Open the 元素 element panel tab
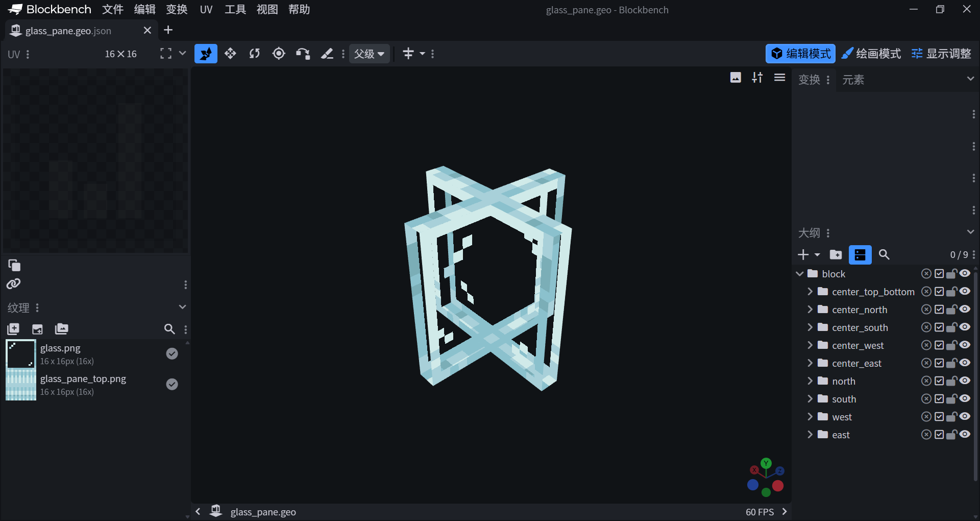 (853, 80)
